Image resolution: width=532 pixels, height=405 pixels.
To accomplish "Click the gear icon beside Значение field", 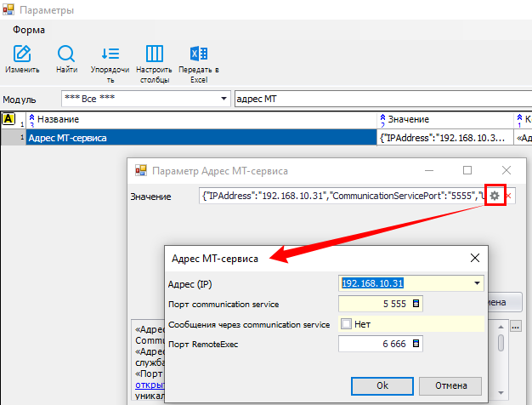I will [x=495, y=197].
